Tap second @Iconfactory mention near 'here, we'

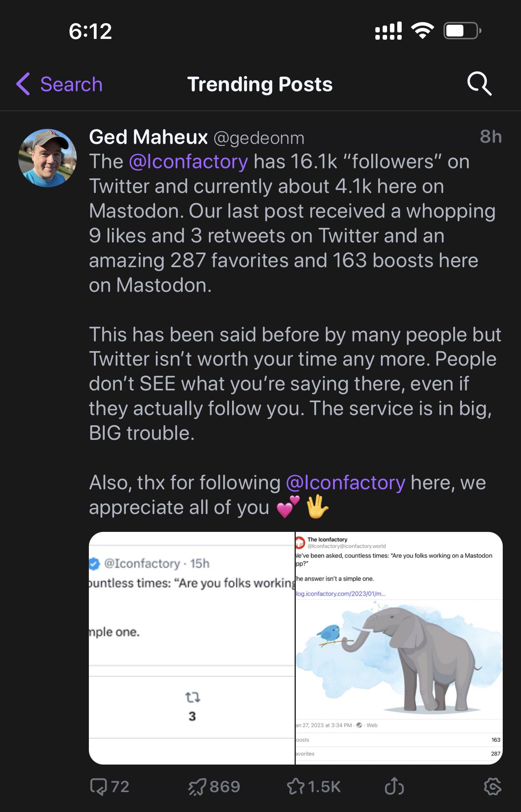345,483
